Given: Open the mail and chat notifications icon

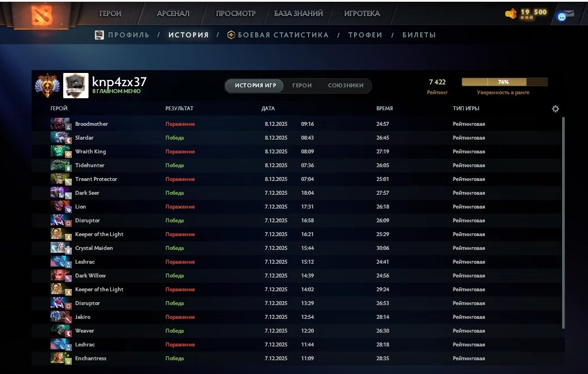Looking at the screenshot, I should (x=565, y=16).
